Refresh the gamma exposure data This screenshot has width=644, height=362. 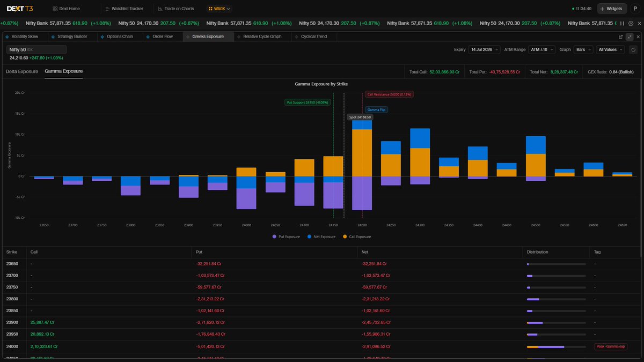coord(633,49)
